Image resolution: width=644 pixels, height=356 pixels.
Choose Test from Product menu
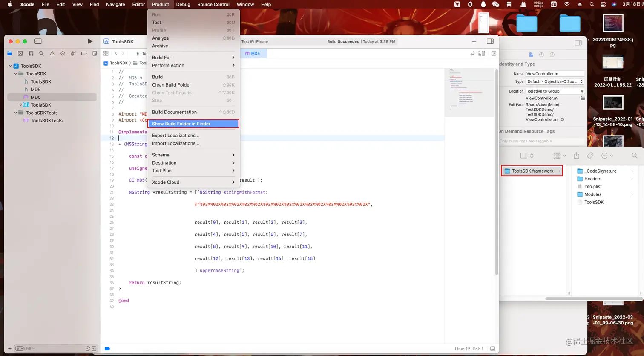click(x=193, y=23)
